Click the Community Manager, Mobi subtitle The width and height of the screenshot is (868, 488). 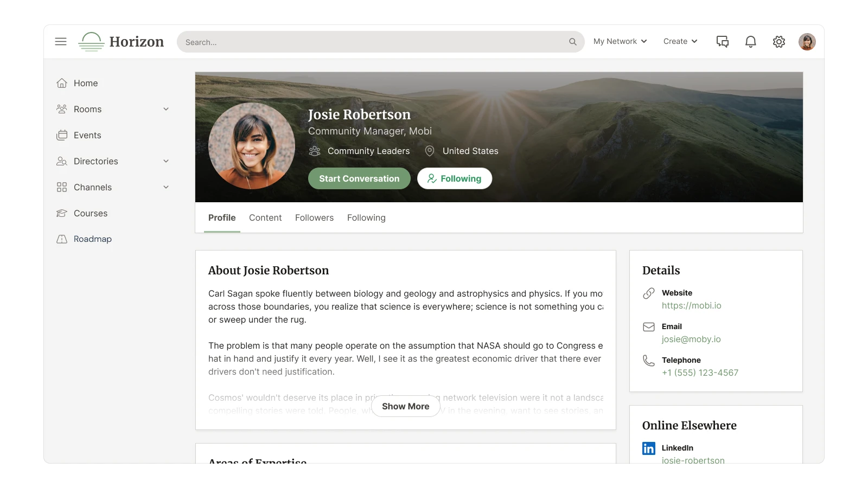coord(370,131)
